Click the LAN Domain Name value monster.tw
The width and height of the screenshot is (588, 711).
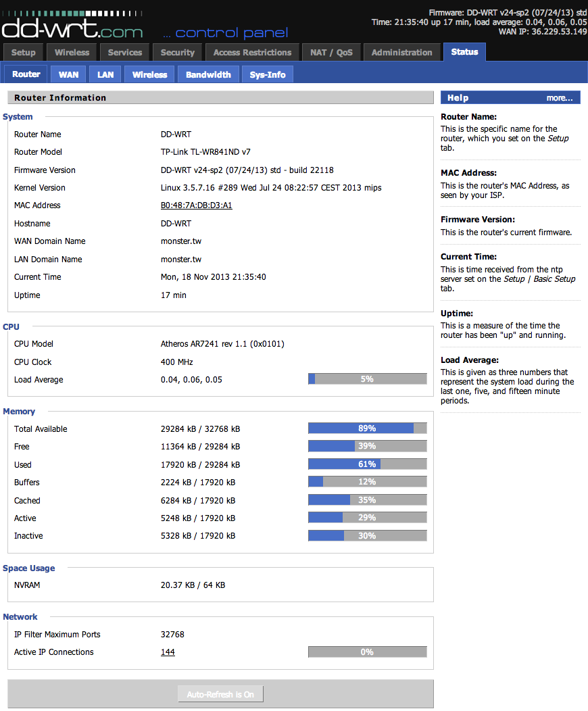181,260
